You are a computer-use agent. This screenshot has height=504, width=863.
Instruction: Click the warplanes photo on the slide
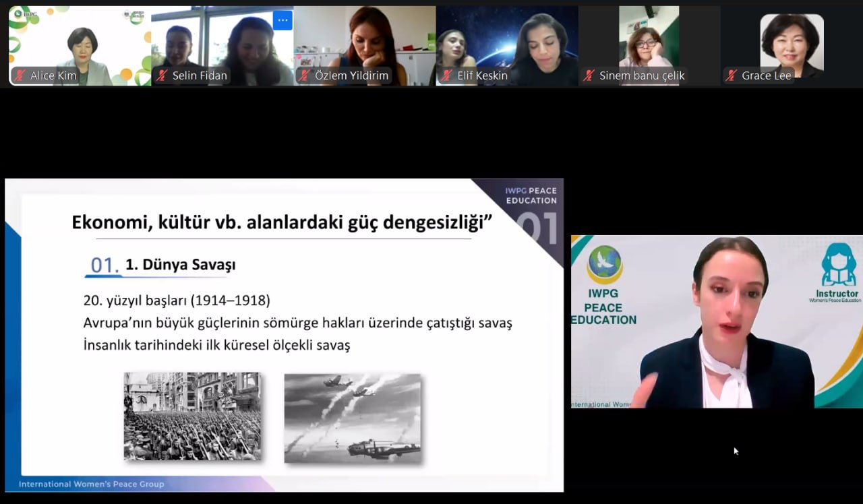click(352, 418)
